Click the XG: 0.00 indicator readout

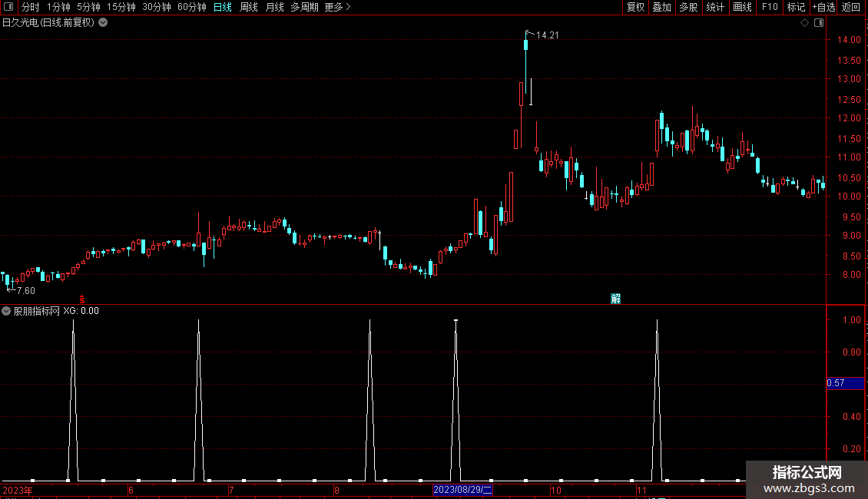pos(81,311)
